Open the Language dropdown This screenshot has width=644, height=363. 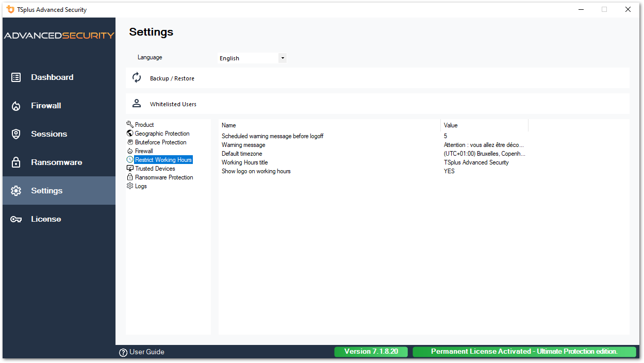[251, 58]
